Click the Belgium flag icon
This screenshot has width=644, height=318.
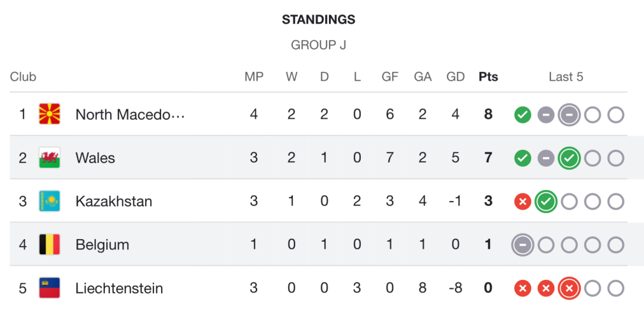[x=50, y=245]
